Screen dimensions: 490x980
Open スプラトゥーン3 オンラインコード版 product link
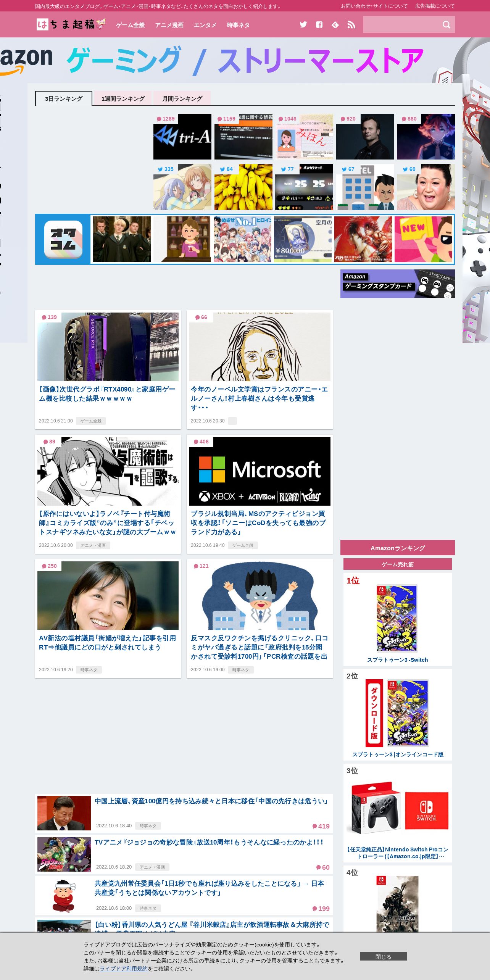tap(398, 754)
